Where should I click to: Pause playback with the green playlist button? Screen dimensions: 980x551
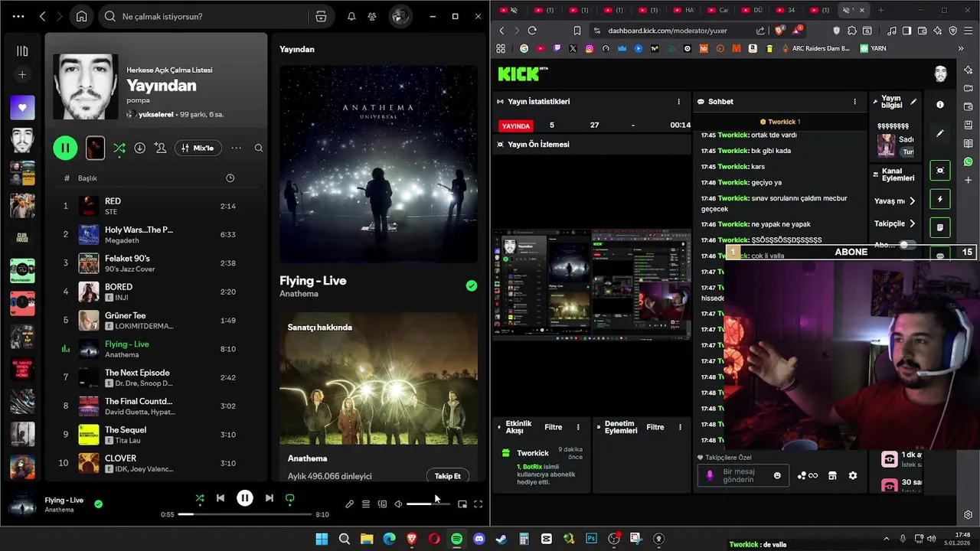coord(65,148)
